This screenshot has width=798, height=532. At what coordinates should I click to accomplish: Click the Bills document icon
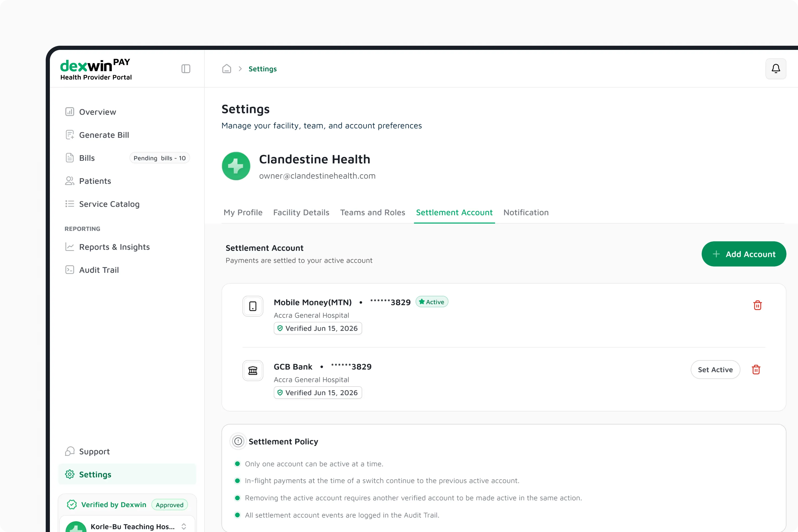[x=70, y=158]
